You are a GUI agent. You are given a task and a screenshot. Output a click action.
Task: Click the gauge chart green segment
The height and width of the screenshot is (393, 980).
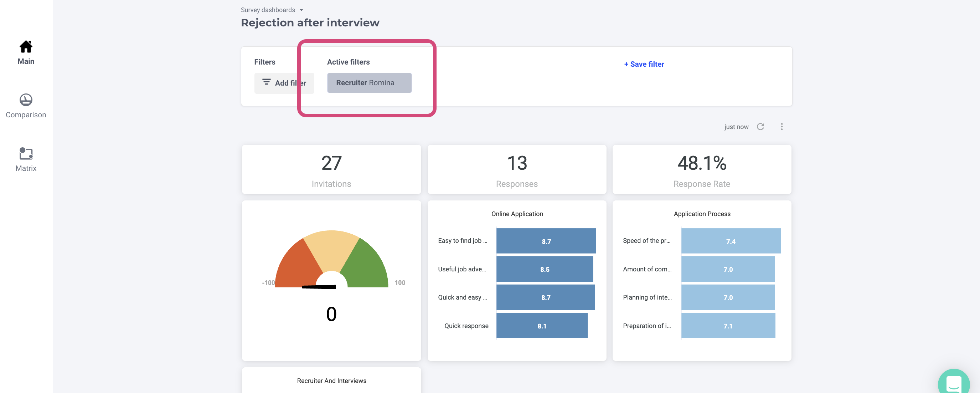365,263
